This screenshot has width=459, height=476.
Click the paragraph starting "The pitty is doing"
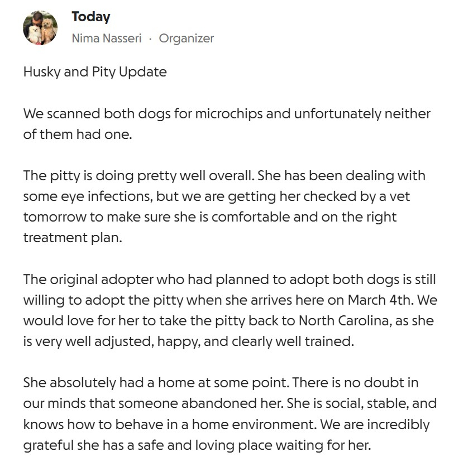224,206
